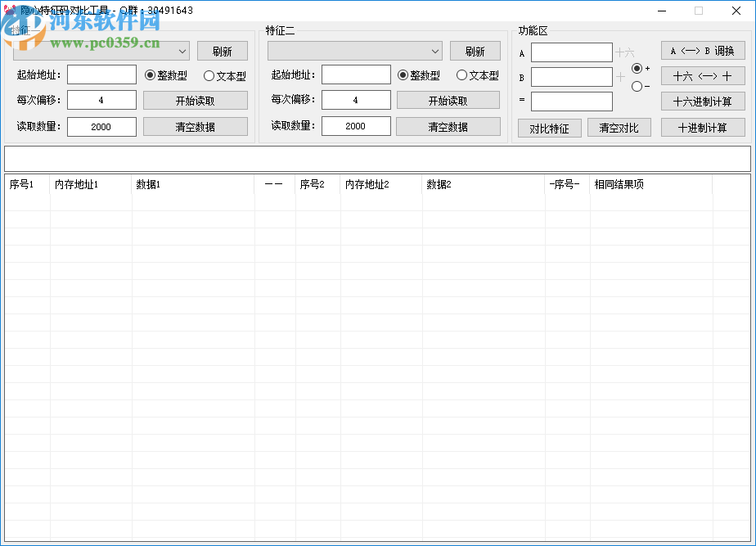Click the 十六 <—> 十 conversion button
Viewport: 756px width, 546px height.
702,75
